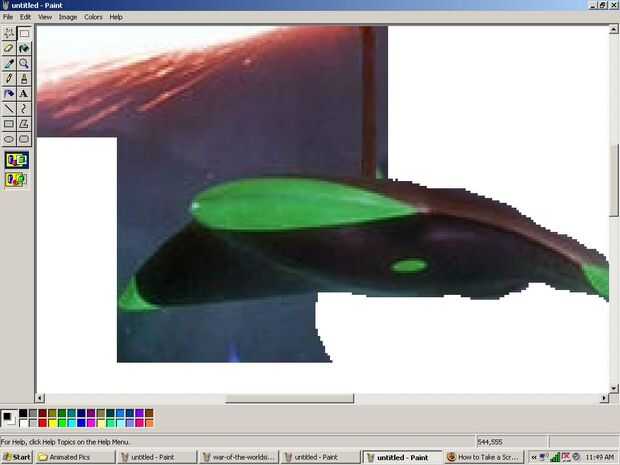The width and height of the screenshot is (620, 465).
Task: Open the Help menu
Action: (x=116, y=17)
